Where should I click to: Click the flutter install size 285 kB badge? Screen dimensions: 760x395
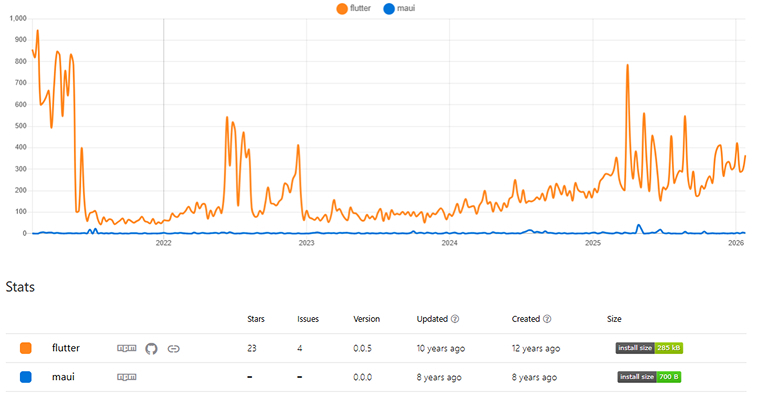pyautogui.click(x=649, y=348)
